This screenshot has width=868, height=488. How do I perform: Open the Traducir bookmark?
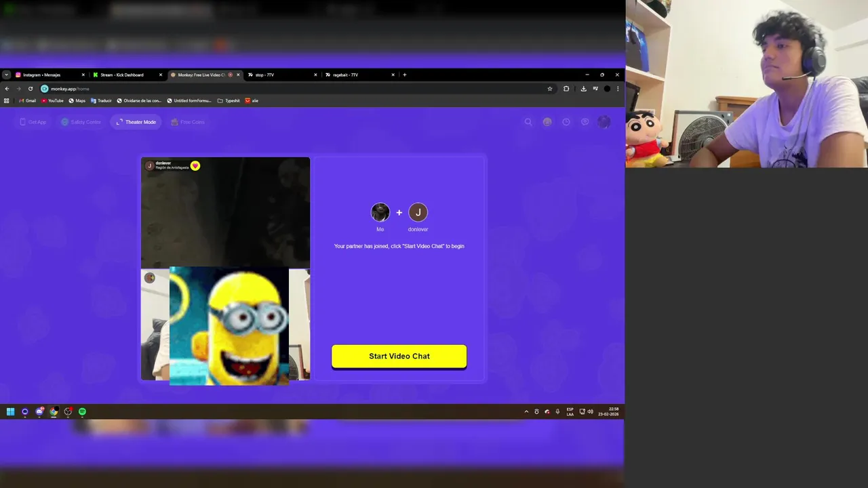pos(101,100)
